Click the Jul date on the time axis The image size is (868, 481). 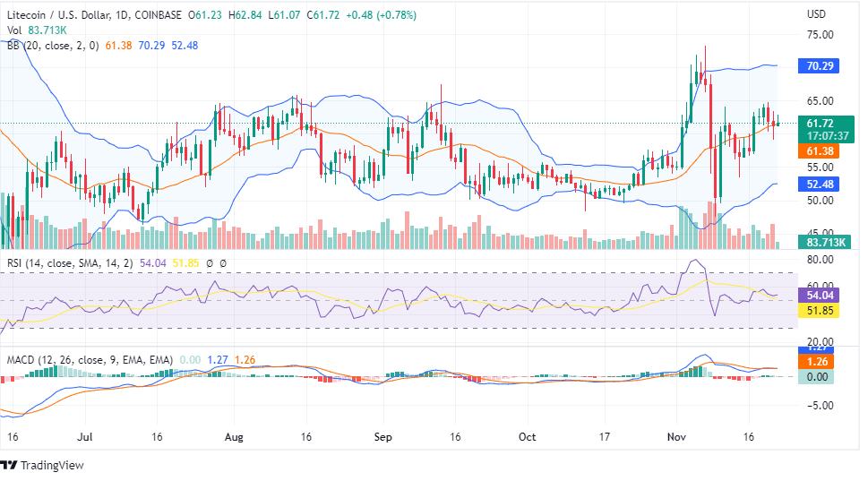pos(85,437)
